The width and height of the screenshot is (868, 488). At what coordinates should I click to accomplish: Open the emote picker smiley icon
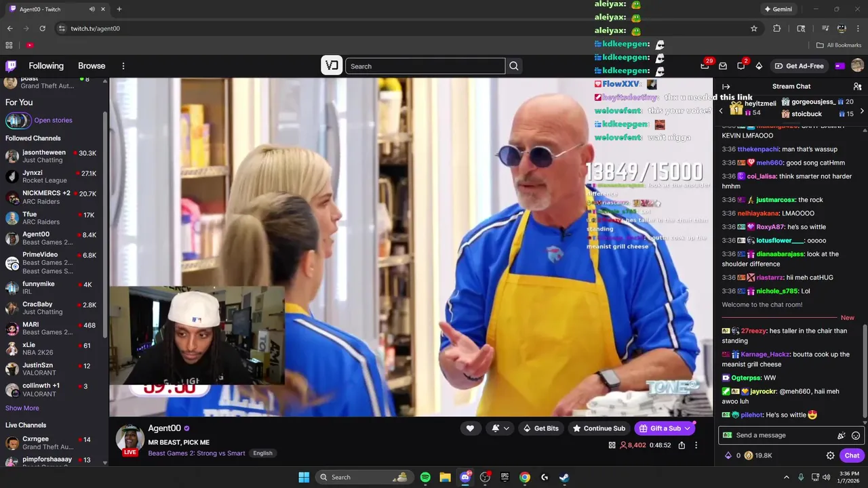pyautogui.click(x=856, y=436)
